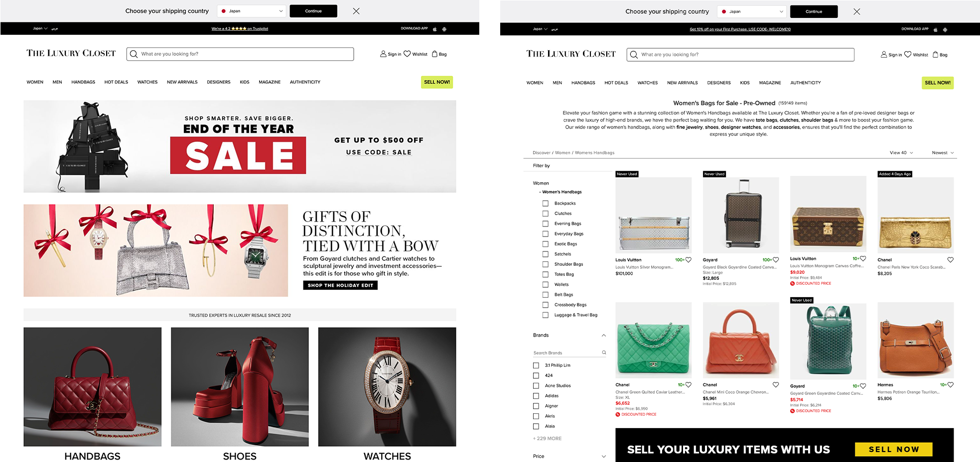
Task: Open the Newest sort dropdown
Action: 943,153
